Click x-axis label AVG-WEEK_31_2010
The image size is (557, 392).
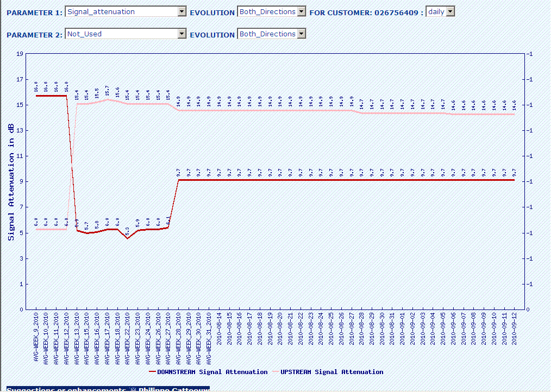(x=209, y=338)
